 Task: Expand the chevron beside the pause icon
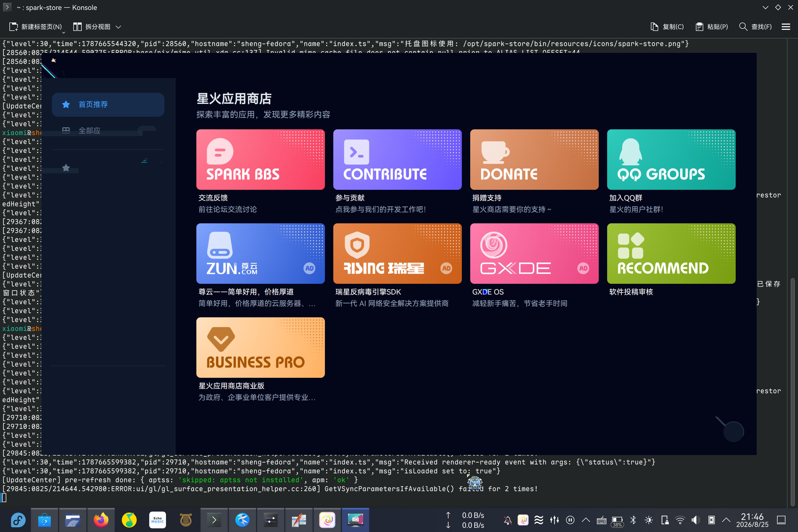586,520
